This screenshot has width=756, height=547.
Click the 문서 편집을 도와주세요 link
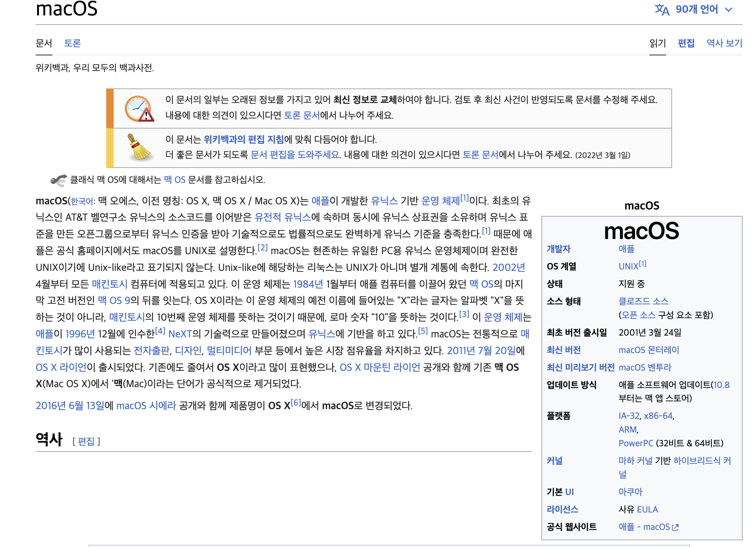[x=295, y=155]
